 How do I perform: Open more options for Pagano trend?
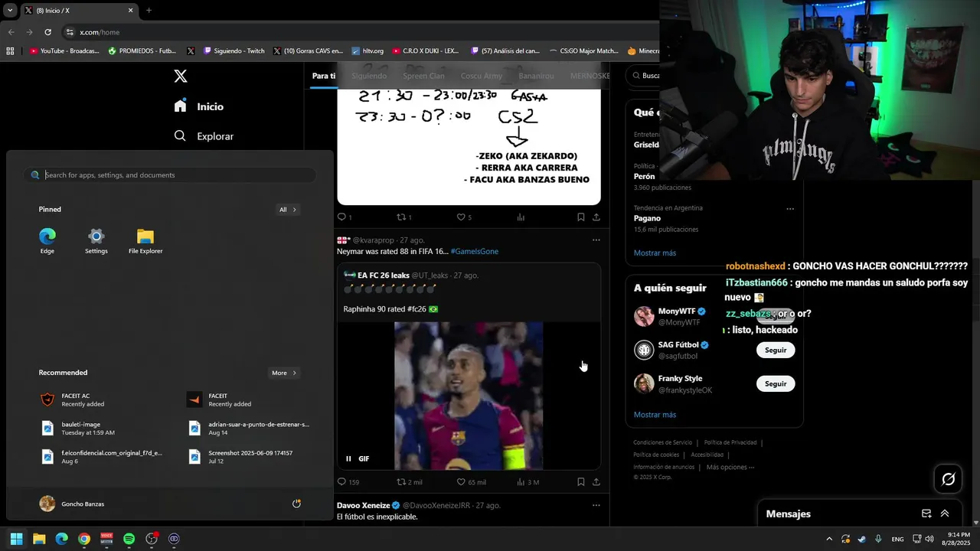pos(790,209)
